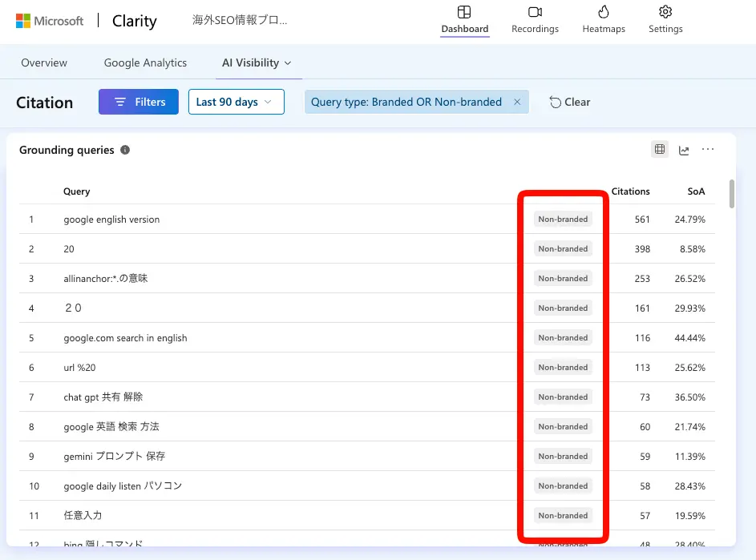Screen dimensions: 756x560
Task: Click the Microsoft logo
Action: tap(49, 21)
